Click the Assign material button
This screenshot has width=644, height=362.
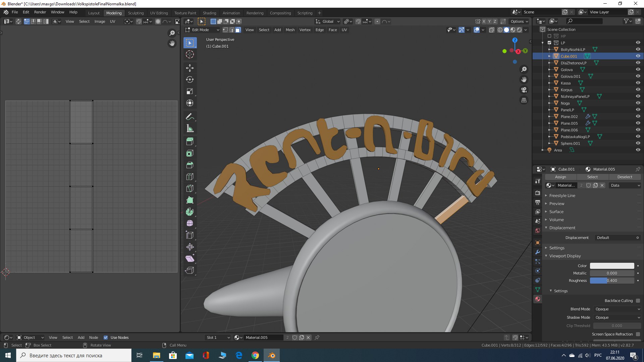pos(560,177)
